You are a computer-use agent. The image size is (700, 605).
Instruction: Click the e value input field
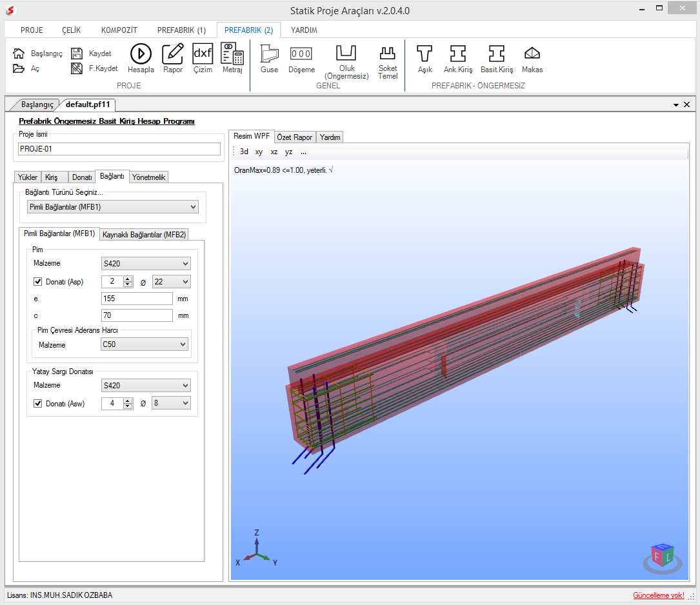click(137, 299)
